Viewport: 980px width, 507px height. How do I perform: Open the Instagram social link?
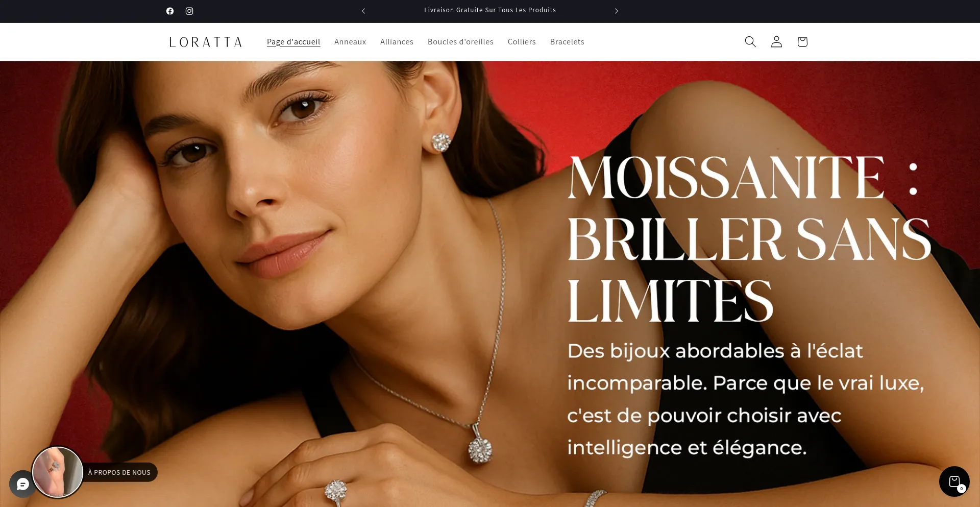[x=189, y=11]
